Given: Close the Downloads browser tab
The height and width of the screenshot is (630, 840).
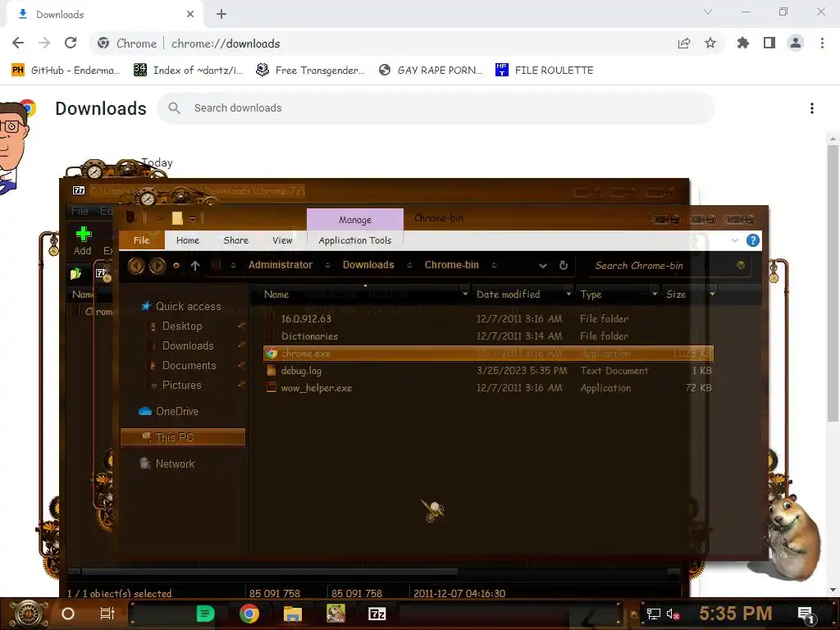Looking at the screenshot, I should click(x=190, y=14).
